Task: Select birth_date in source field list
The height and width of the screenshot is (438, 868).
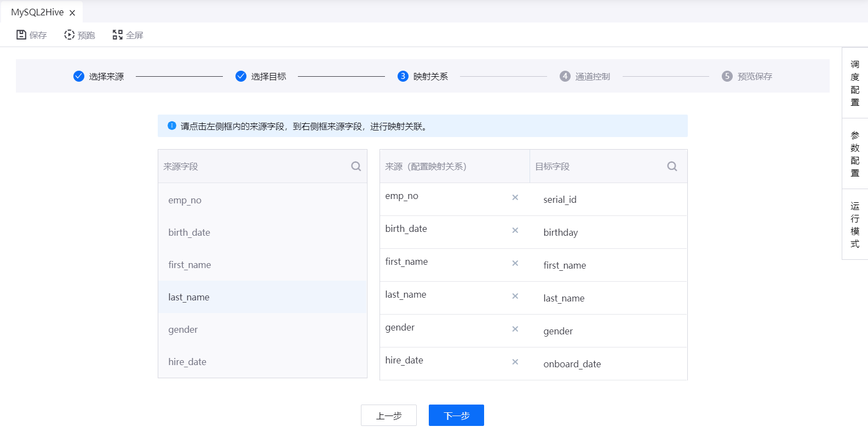Action: coord(262,232)
